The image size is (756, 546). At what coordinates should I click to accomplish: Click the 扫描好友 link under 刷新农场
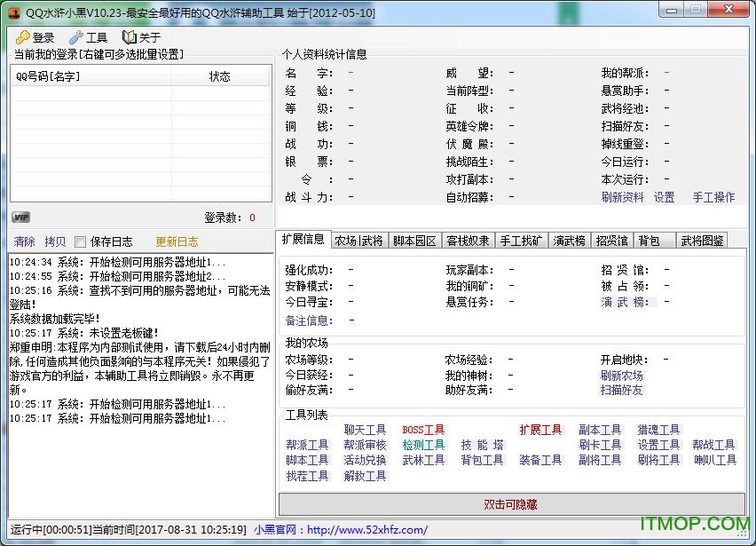click(x=621, y=390)
